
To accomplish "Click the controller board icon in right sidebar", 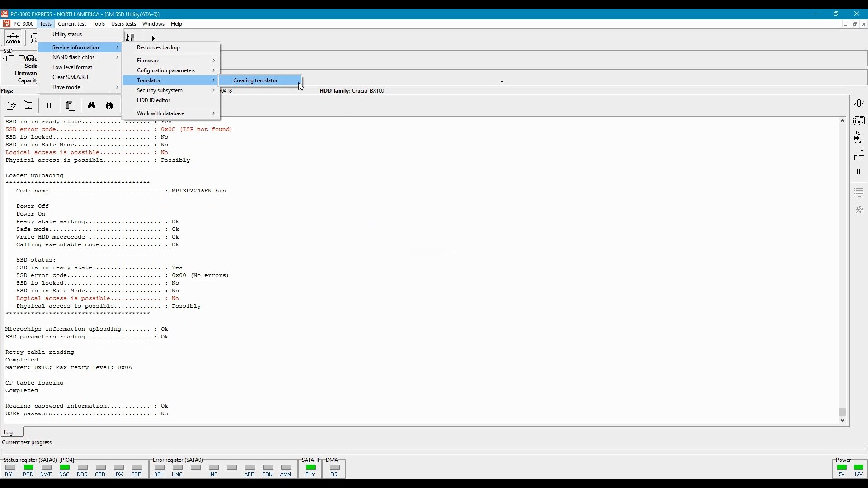I will [859, 121].
